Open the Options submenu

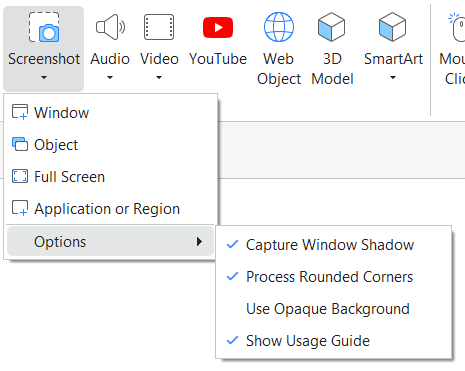tap(110, 241)
